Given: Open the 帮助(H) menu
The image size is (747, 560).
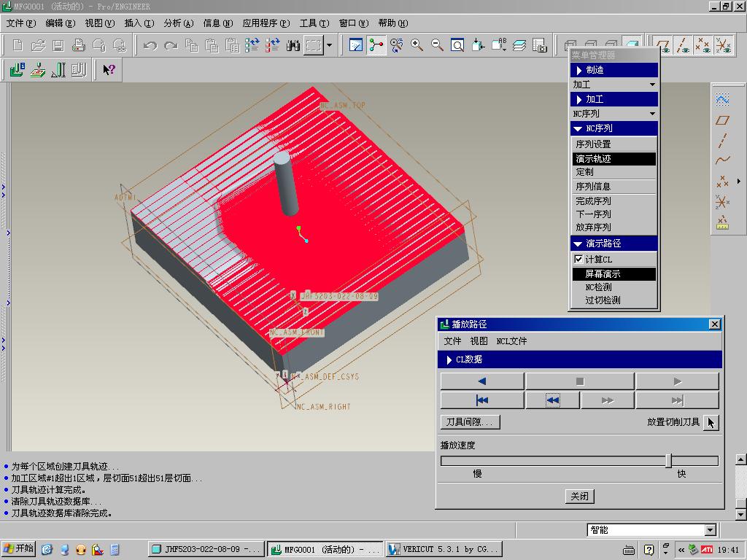Looking at the screenshot, I should [393, 23].
